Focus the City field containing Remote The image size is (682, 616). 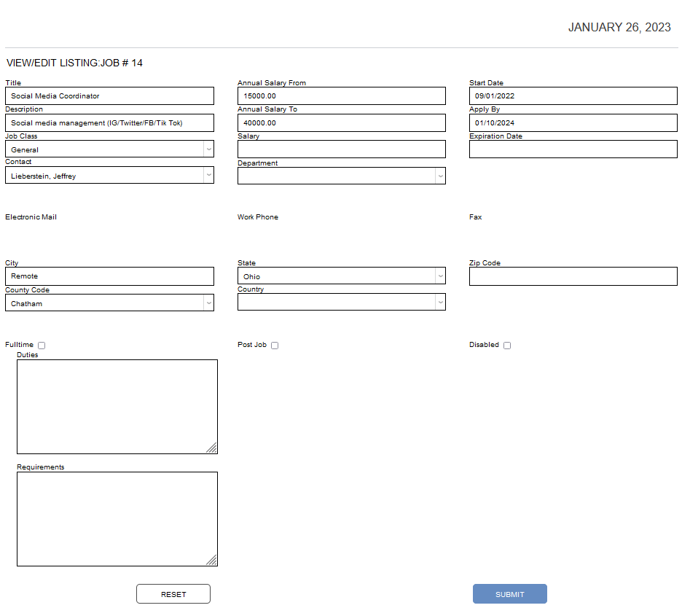[x=109, y=276]
